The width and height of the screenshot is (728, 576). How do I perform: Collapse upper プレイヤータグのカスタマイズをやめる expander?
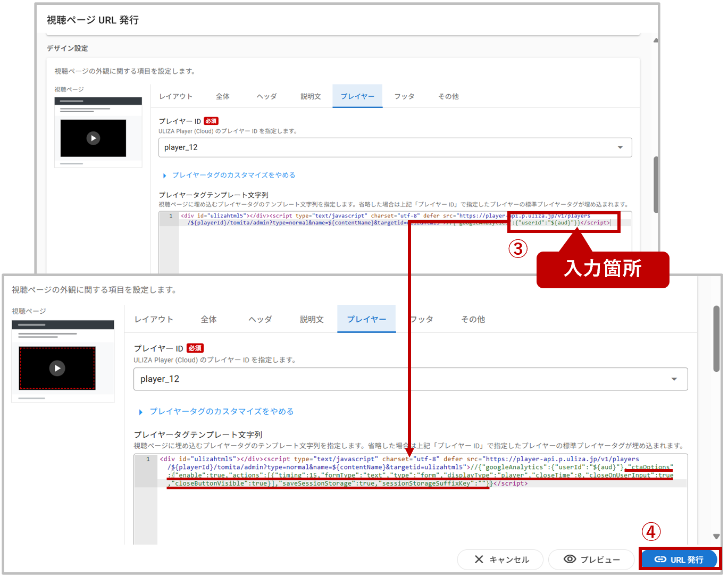pos(233,175)
